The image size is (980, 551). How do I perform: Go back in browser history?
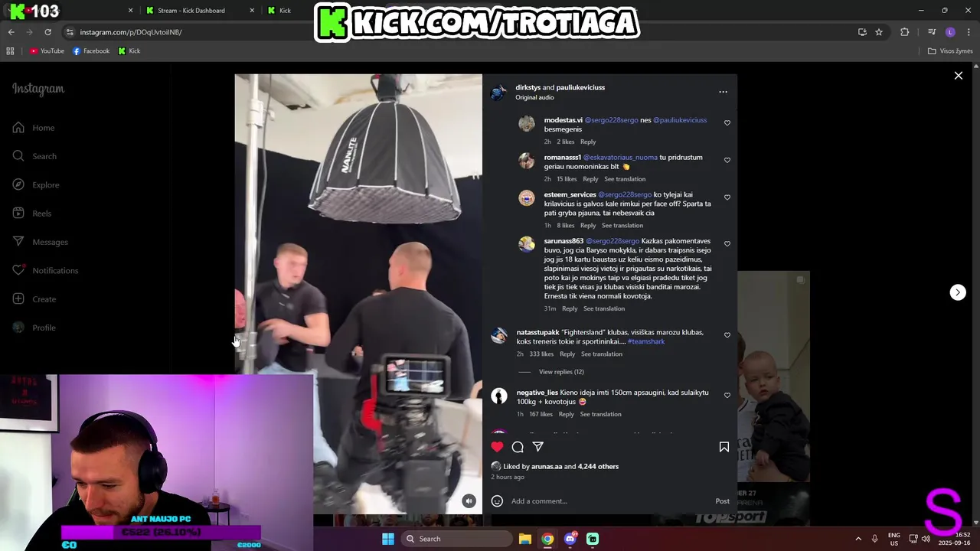tap(11, 32)
